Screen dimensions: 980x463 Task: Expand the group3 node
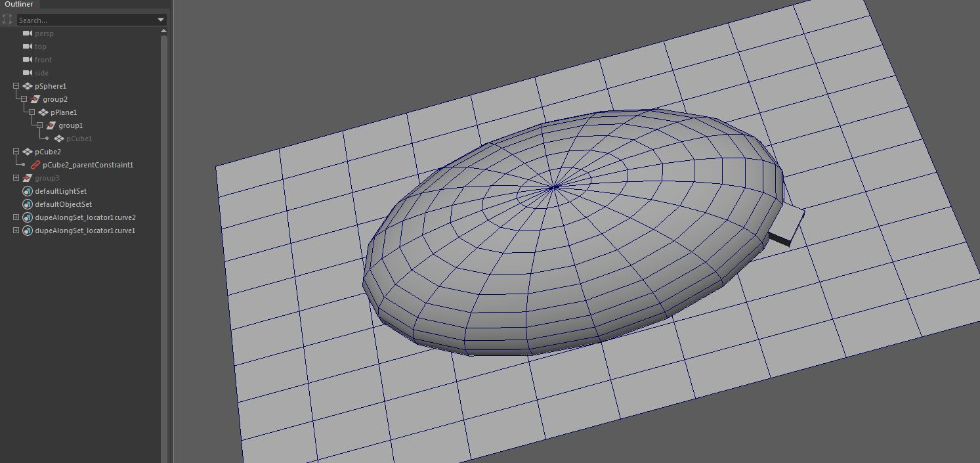point(14,177)
